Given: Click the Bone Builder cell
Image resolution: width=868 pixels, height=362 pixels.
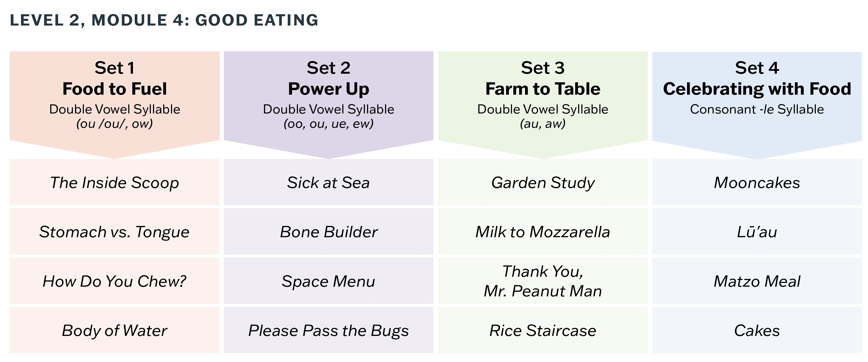Looking at the screenshot, I should click(x=329, y=232).
